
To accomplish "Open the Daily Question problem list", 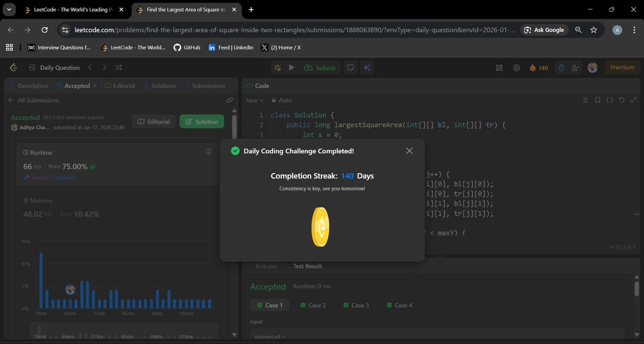I will (54, 68).
